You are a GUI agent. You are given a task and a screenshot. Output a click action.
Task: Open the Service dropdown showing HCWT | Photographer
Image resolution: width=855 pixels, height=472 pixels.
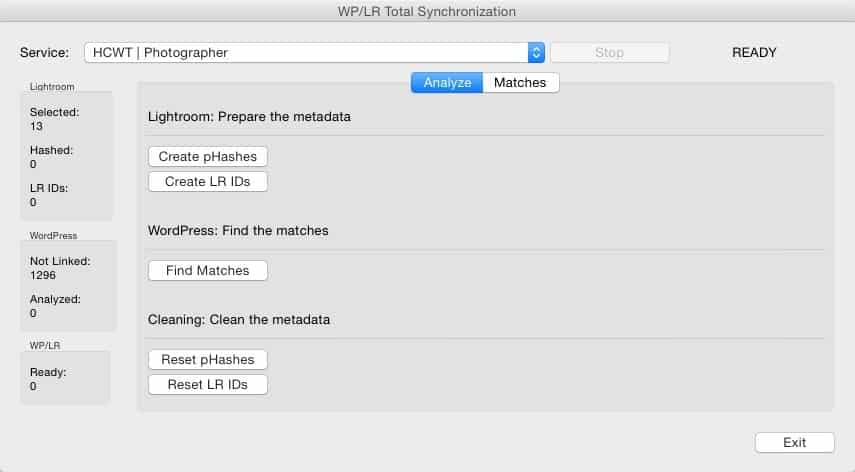pos(314,52)
